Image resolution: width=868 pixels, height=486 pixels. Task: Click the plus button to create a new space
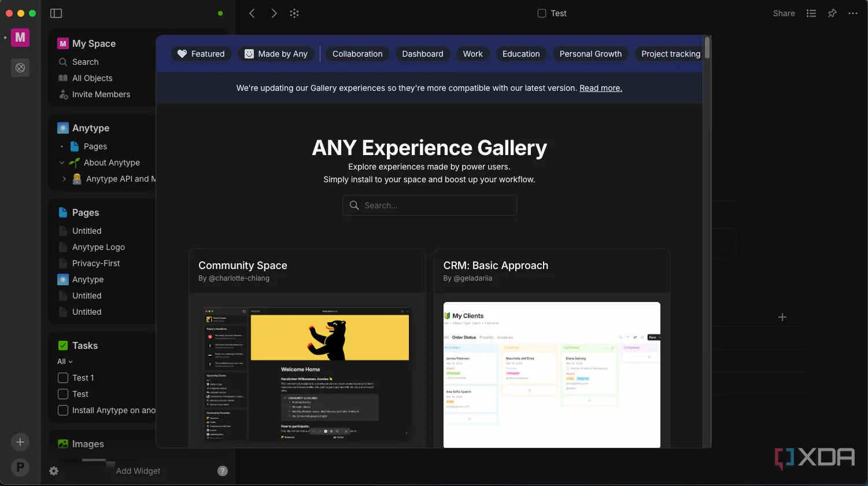[20, 442]
